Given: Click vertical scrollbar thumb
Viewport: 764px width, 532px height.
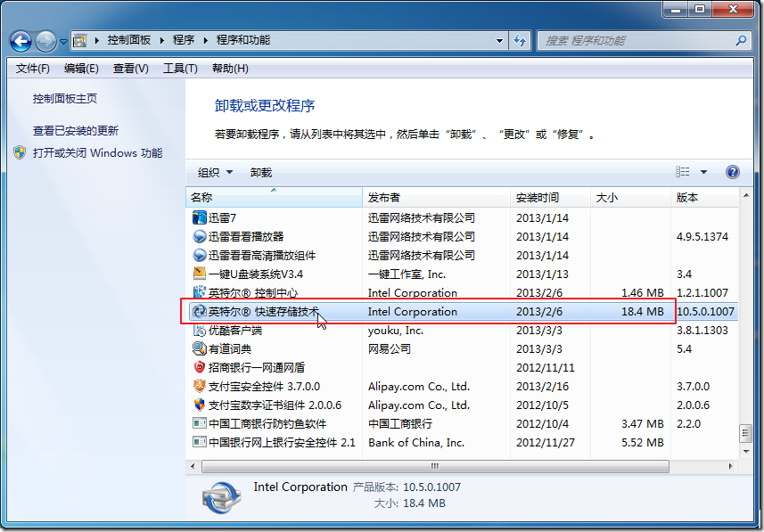Looking at the screenshot, I should [x=745, y=432].
